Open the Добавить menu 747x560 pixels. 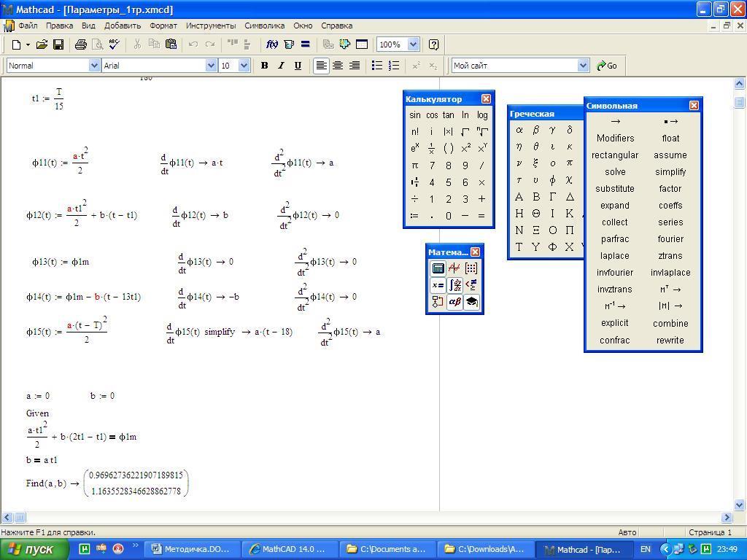coord(123,26)
